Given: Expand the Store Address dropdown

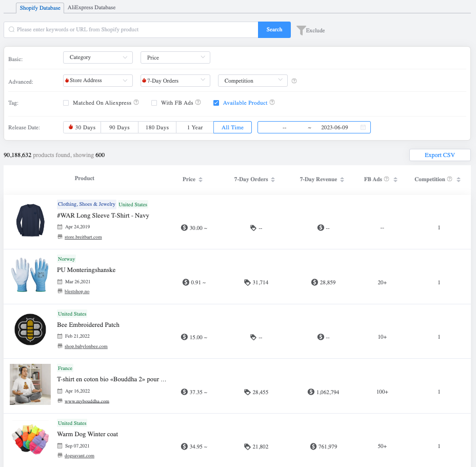Looking at the screenshot, I should click(x=97, y=80).
